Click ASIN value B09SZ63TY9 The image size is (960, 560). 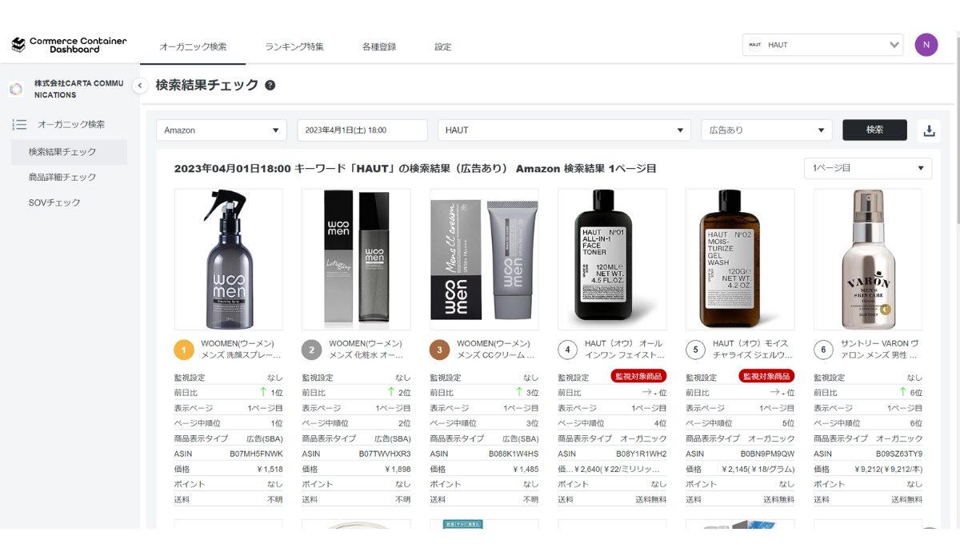point(898,454)
